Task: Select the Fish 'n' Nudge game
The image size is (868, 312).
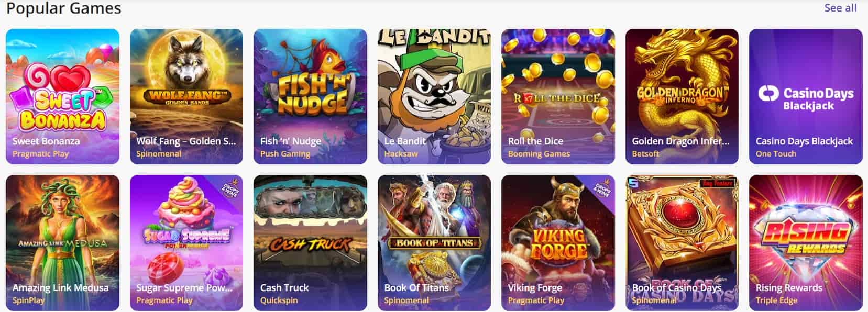Action: 310,96
